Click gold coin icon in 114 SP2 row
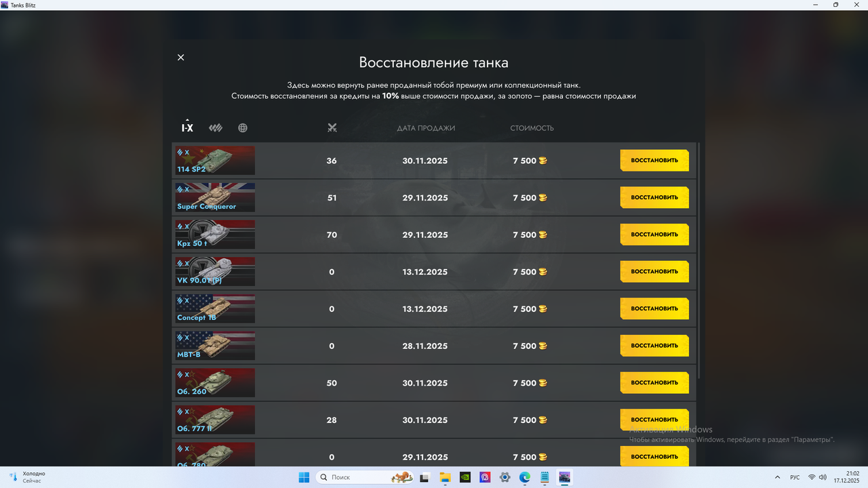This screenshot has width=868, height=488. [542, 161]
